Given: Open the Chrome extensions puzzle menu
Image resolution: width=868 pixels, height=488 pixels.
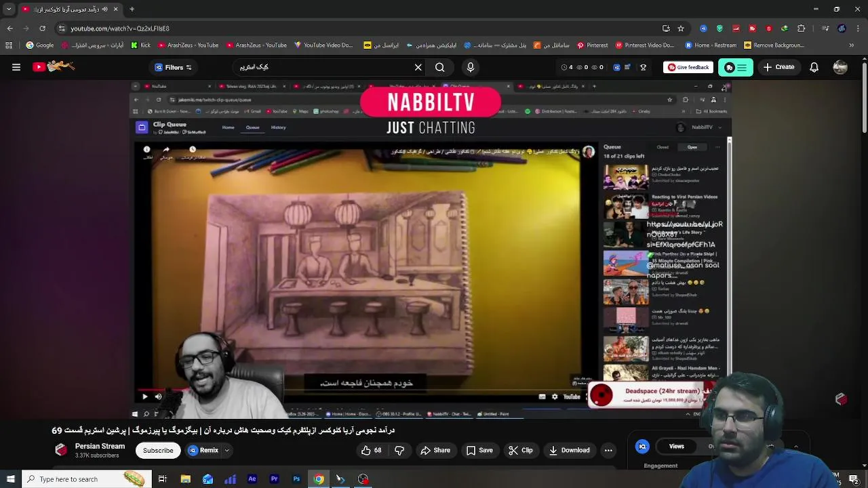Looking at the screenshot, I should coord(802,28).
